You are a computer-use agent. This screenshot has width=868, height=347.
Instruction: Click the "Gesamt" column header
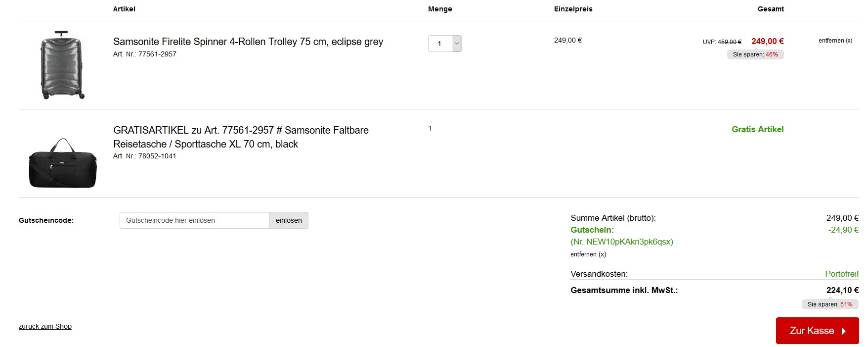point(771,9)
